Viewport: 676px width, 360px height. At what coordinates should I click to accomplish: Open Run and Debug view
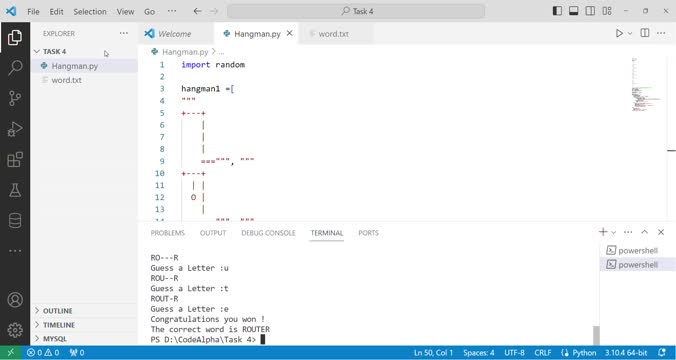[15, 129]
